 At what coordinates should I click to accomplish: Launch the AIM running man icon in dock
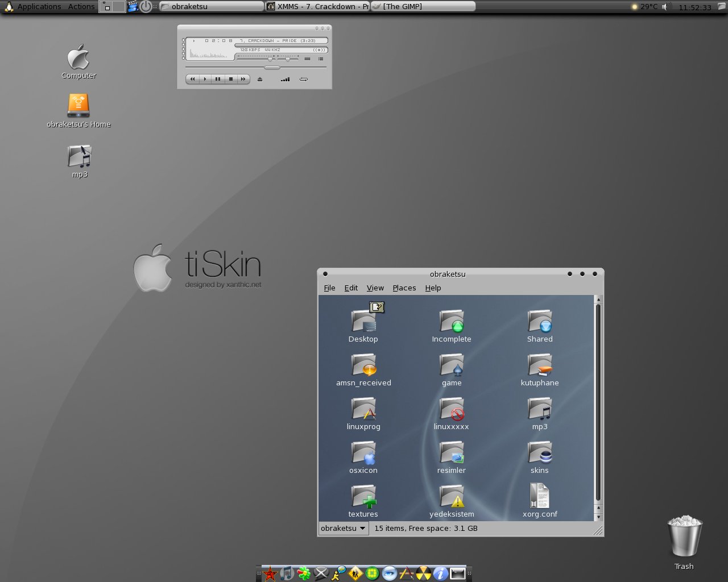[338, 573]
